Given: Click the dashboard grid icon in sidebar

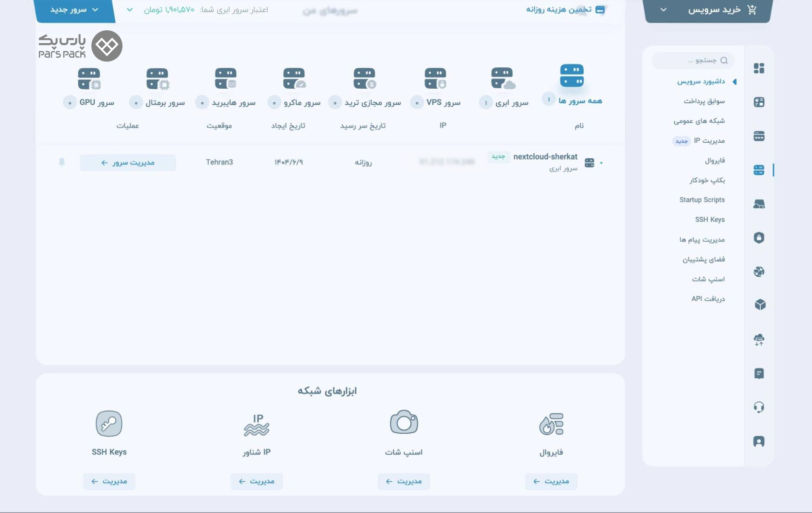Looking at the screenshot, I should click(x=759, y=68).
